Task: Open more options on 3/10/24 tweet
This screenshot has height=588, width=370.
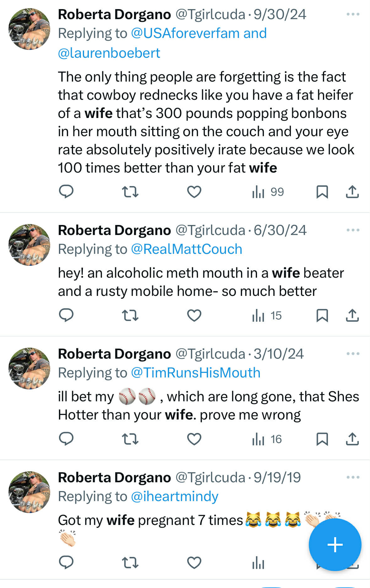Action: [353, 354]
